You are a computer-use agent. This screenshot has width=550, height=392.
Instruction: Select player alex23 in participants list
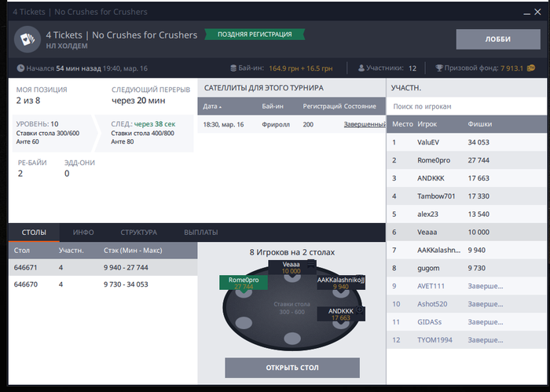pos(467,214)
